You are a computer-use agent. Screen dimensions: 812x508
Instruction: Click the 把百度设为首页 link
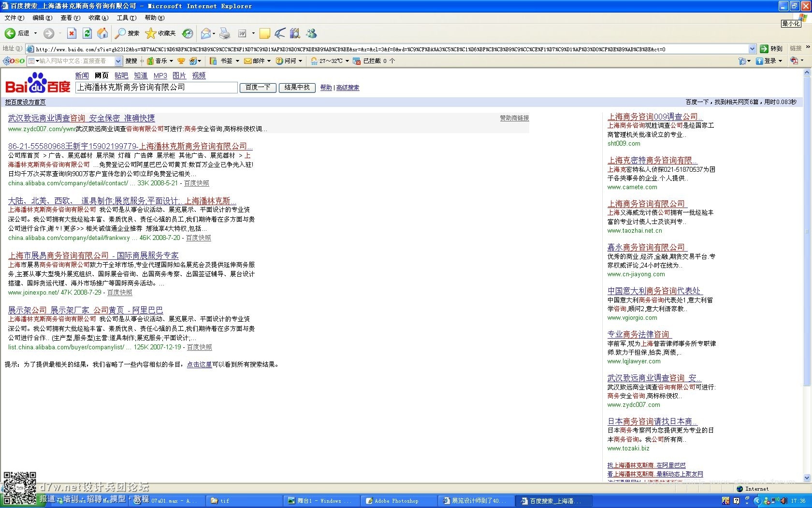(25, 102)
